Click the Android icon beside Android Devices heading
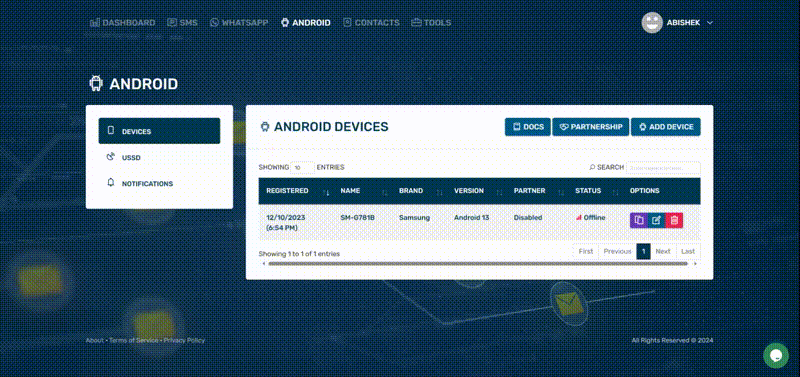The width and height of the screenshot is (800, 377). tap(264, 127)
